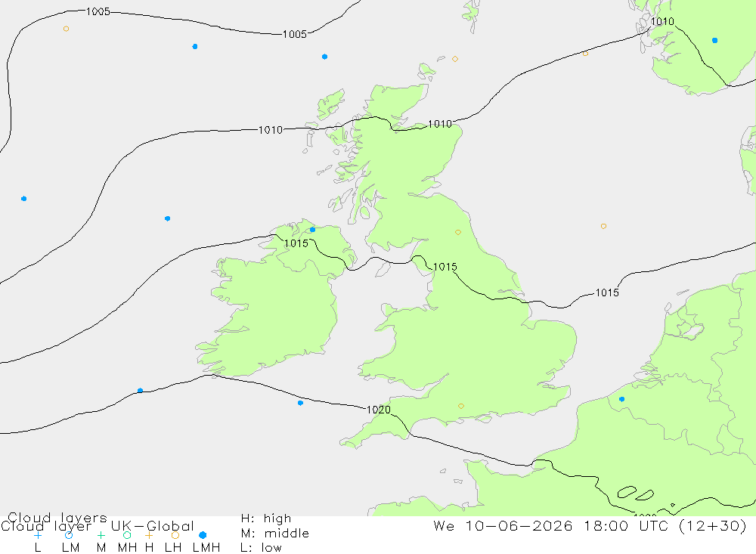Select the orange marker below the top-left 1005 label
Viewport: 756px width, 554px height.
[x=66, y=29]
